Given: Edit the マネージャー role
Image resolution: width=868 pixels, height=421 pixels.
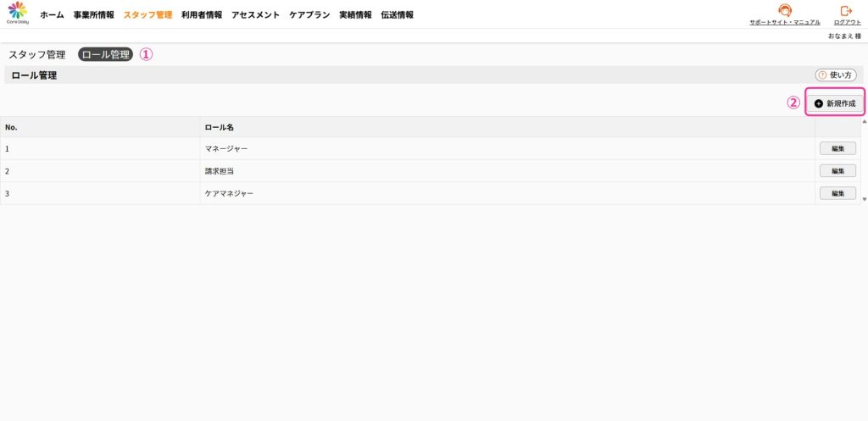Looking at the screenshot, I should [x=837, y=148].
